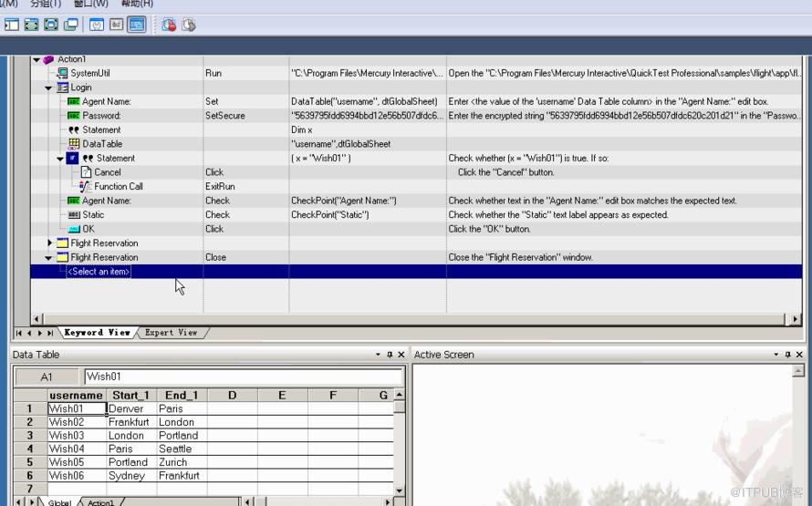
Task: Click the window-with-wrench toolbar icon
Action: coord(97,25)
